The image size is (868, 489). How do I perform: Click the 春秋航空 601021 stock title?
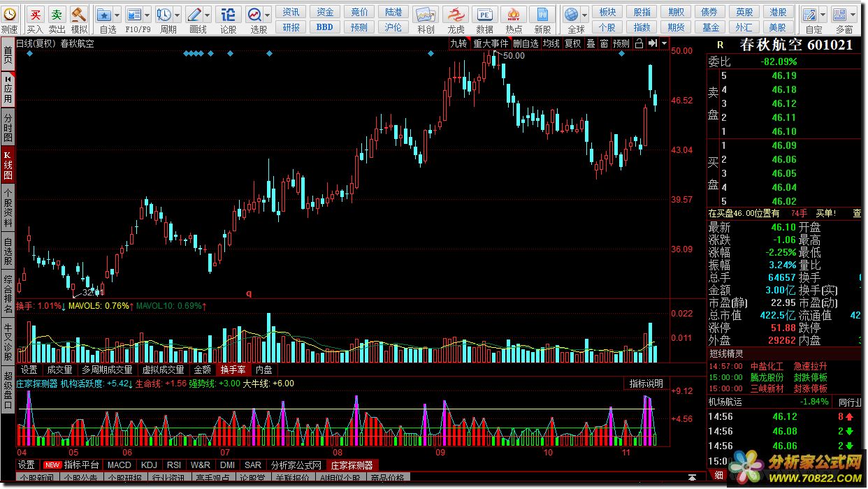coord(797,45)
